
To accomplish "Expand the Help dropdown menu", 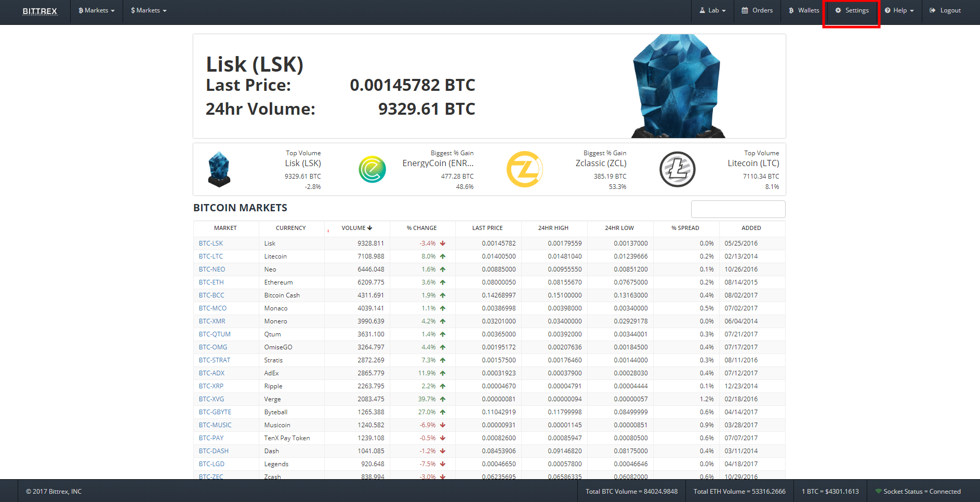I will coord(899,10).
